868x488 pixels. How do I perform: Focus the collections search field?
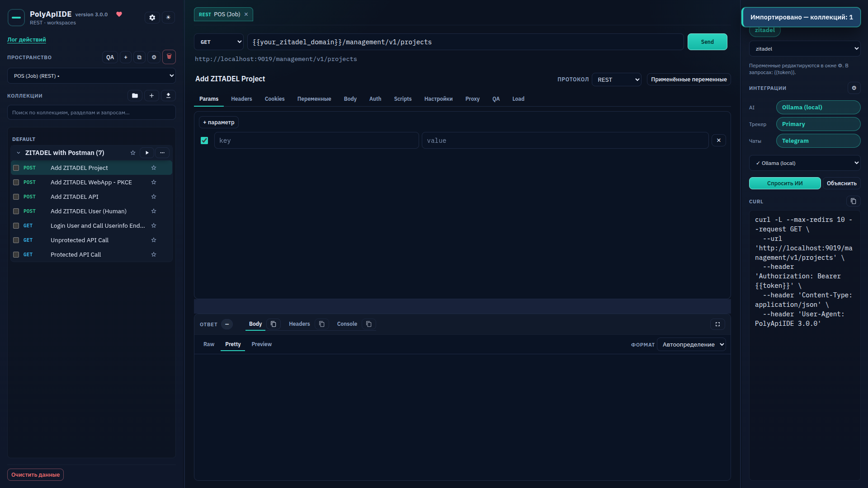[x=91, y=113]
